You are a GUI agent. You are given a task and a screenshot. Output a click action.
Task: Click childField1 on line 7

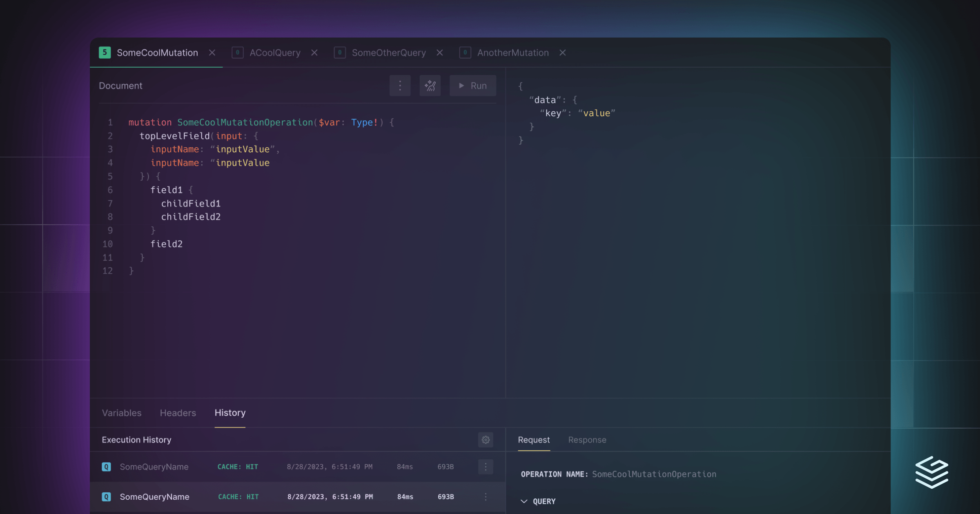(x=191, y=204)
